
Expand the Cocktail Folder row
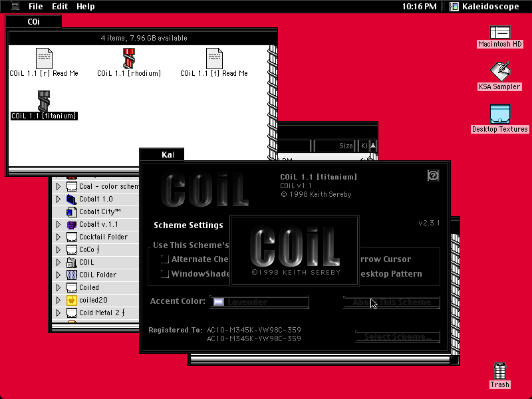click(59, 237)
